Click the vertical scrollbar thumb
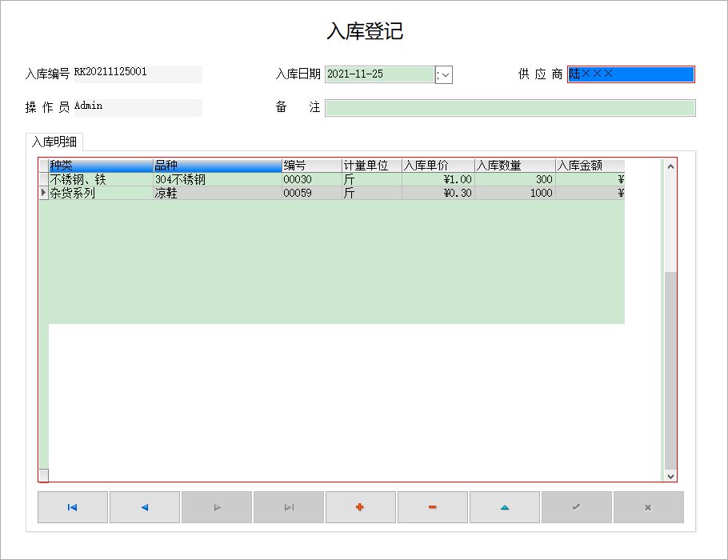 [x=670, y=370]
